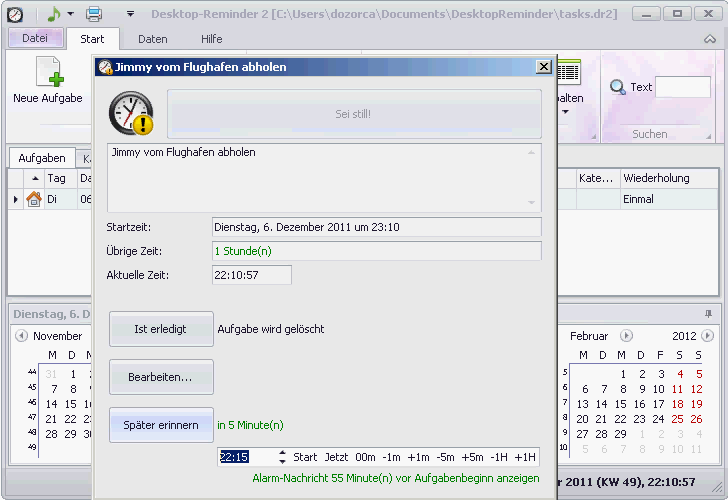Screen dimensions: 728x500
Task: Click the Aktuelle Zeit field
Action: point(252,275)
